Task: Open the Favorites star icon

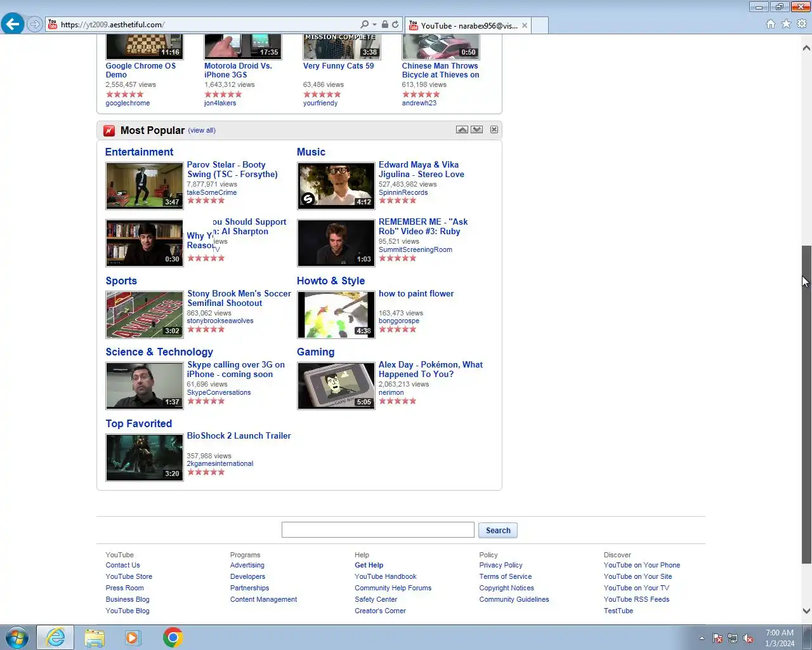Action: coord(786,24)
